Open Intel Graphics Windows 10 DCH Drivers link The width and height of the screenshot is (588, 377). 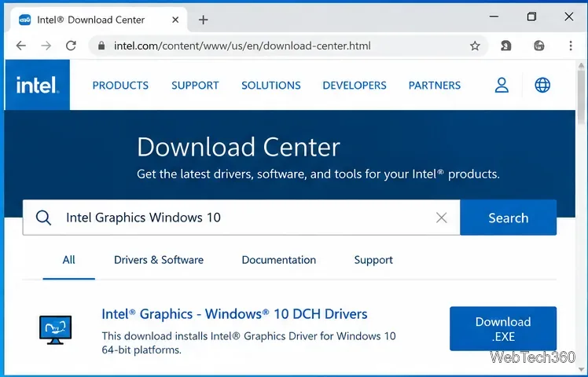pyautogui.click(x=234, y=314)
